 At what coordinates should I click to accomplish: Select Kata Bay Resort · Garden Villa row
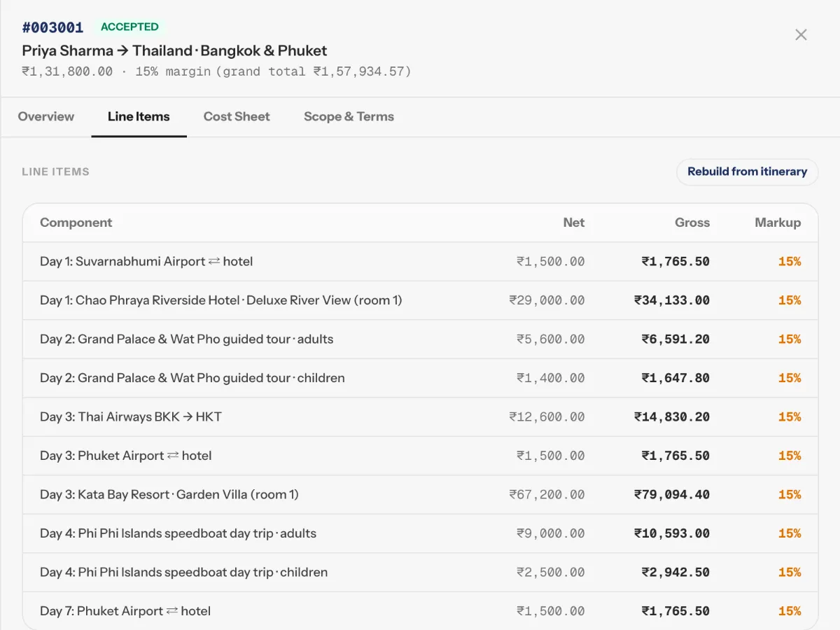(x=420, y=495)
